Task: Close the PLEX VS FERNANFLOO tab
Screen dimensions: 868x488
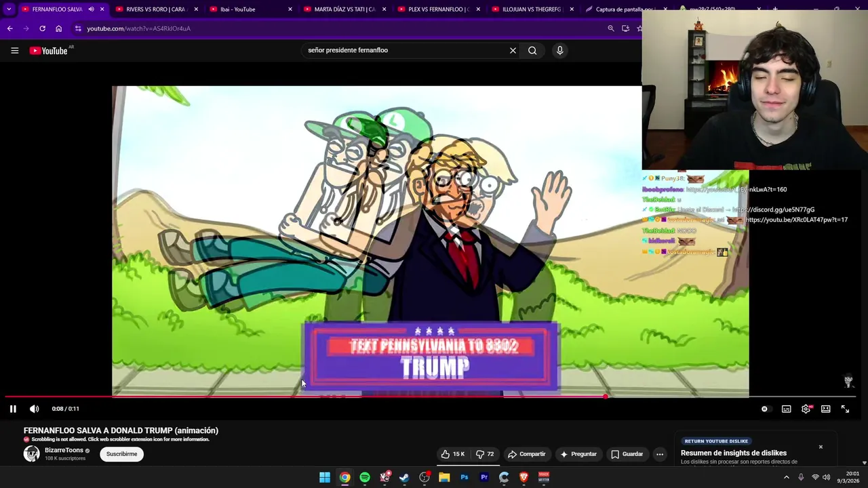Action: (x=478, y=9)
